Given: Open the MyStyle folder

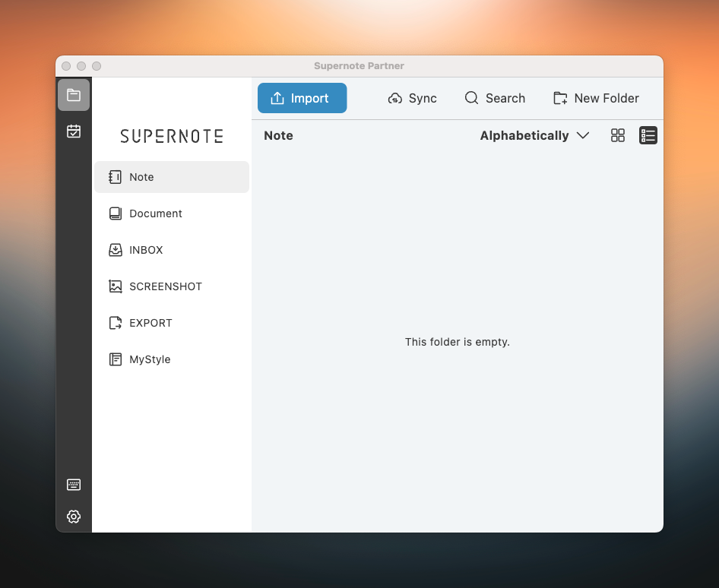Looking at the screenshot, I should click(172, 359).
